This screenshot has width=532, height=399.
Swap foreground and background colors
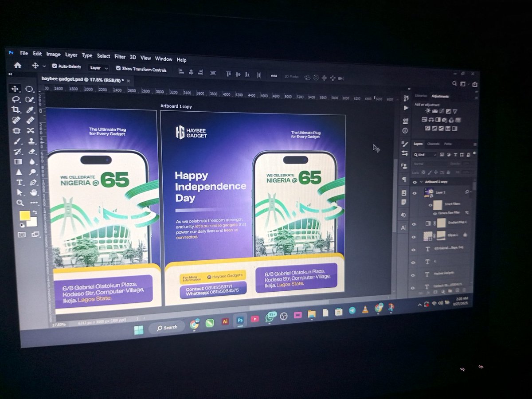35,213
